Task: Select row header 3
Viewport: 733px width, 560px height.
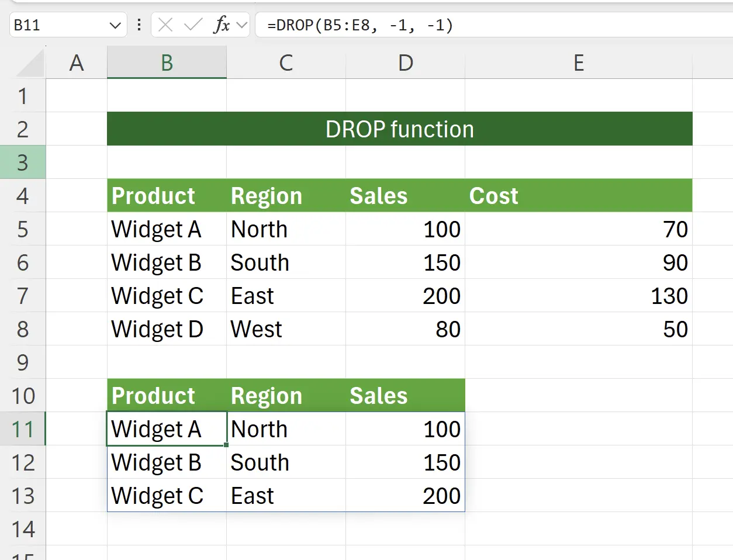Action: [23, 162]
